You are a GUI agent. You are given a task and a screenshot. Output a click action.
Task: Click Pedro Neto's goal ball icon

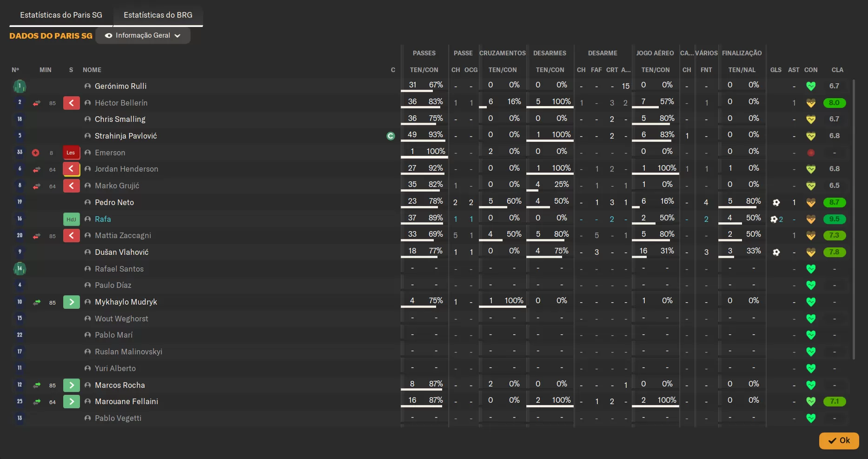click(x=776, y=202)
